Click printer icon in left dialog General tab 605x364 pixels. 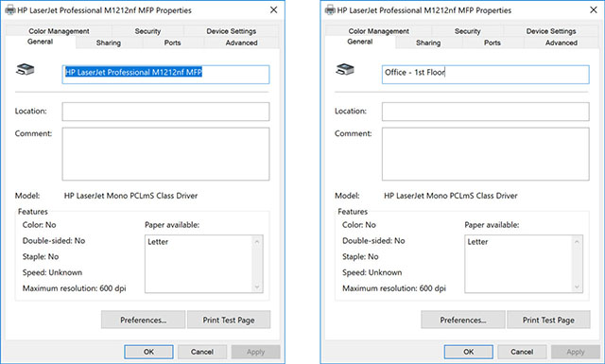coord(26,69)
